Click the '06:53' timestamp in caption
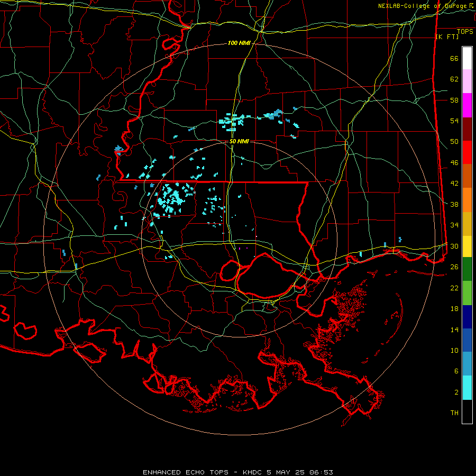 point(321,472)
